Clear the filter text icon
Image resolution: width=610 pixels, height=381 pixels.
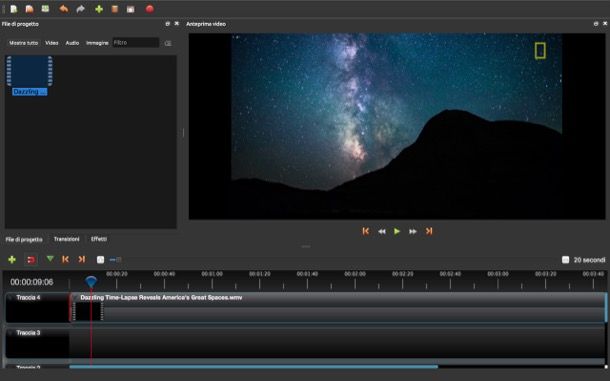pyautogui.click(x=168, y=43)
